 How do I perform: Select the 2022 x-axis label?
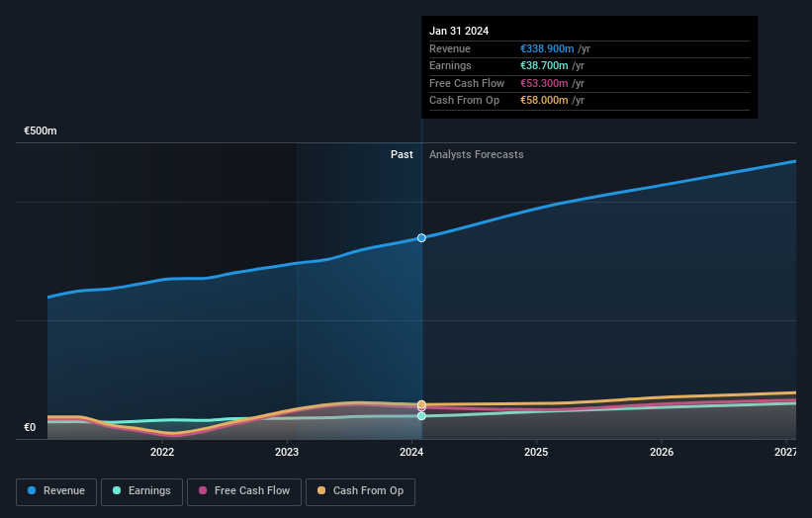[162, 453]
